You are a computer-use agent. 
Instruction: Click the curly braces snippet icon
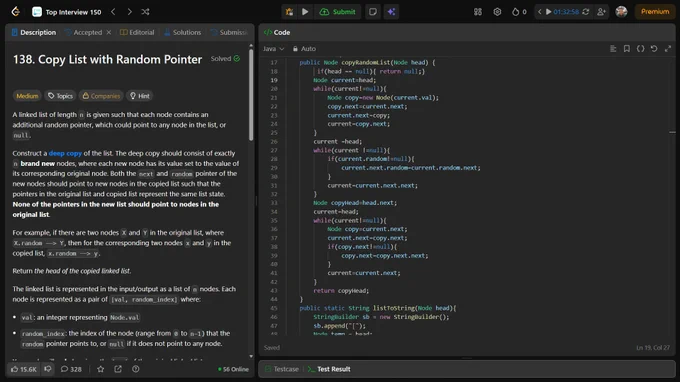[640, 49]
